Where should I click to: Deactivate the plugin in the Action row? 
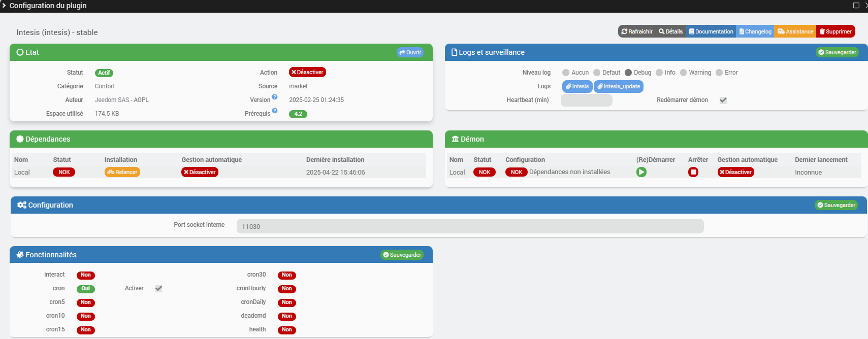(307, 72)
